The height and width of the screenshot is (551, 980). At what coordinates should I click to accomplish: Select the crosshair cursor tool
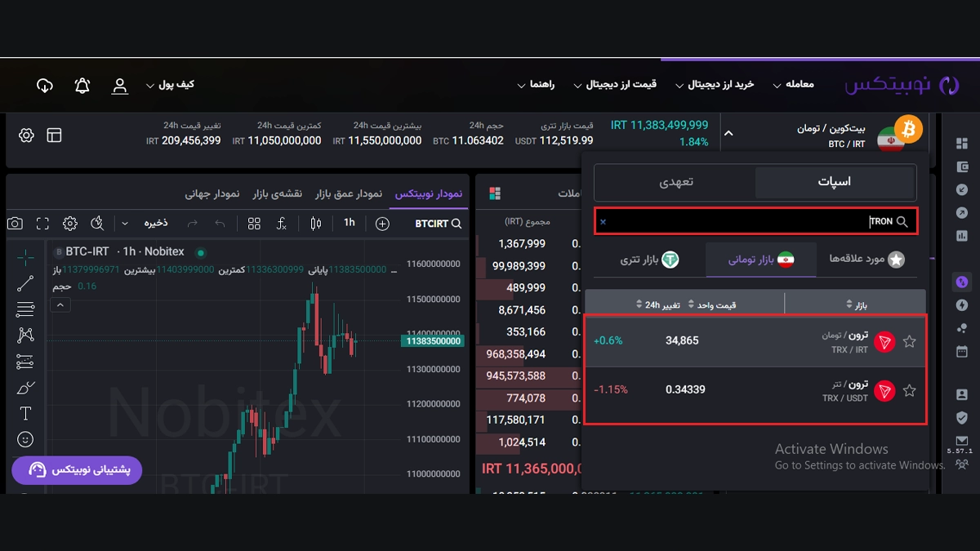coord(25,258)
